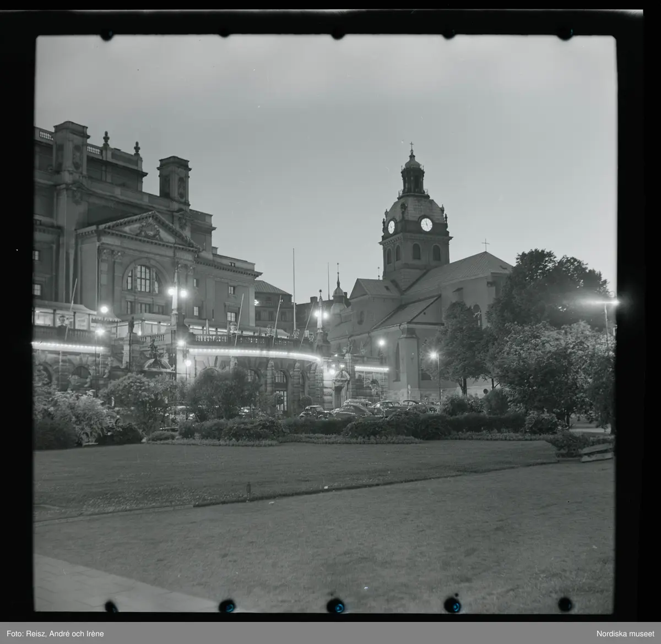Click the cross atop the church tower spire
Viewport: 661px width, 644px height.
(411, 149)
